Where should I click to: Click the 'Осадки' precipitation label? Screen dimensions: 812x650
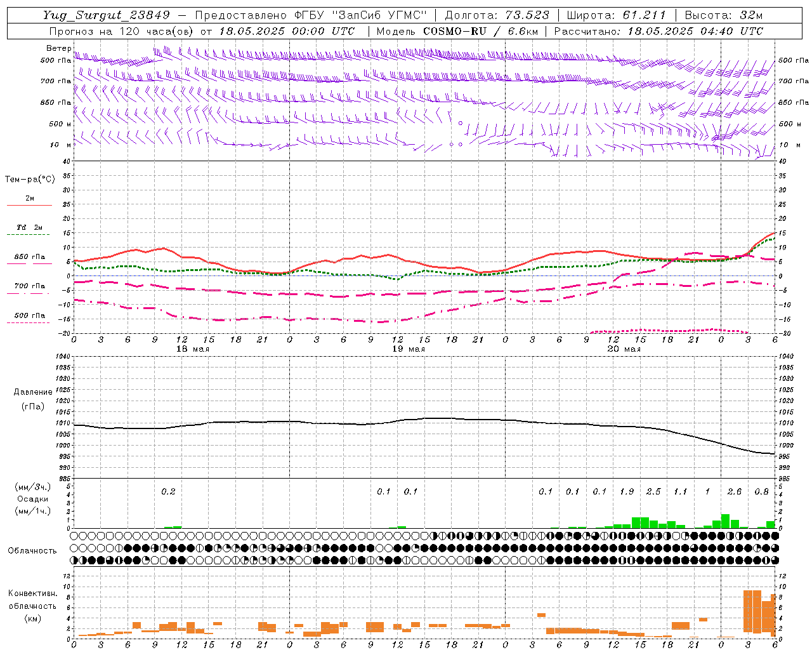click(33, 499)
